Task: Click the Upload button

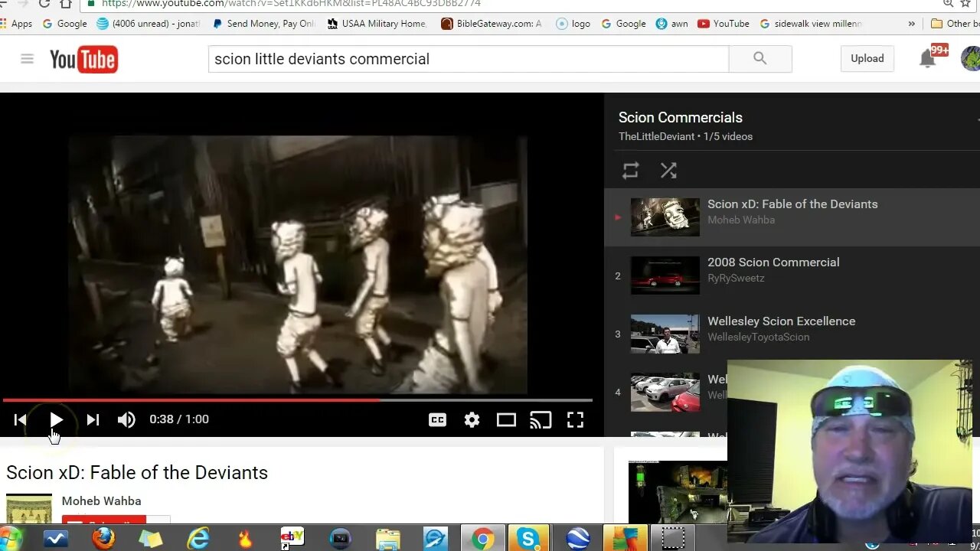Action: tap(867, 59)
